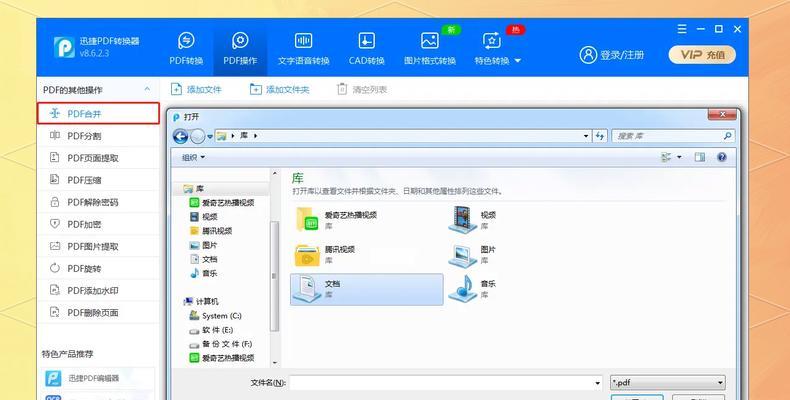Click the 清空列表 button
Image resolution: width=790 pixels, height=400 pixels.
click(362, 90)
